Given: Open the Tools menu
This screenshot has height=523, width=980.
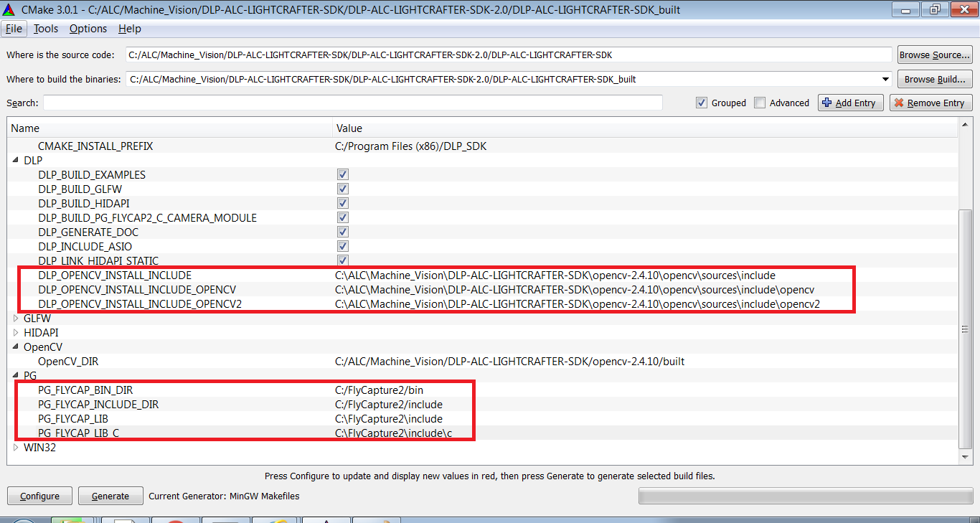Looking at the screenshot, I should point(45,29).
